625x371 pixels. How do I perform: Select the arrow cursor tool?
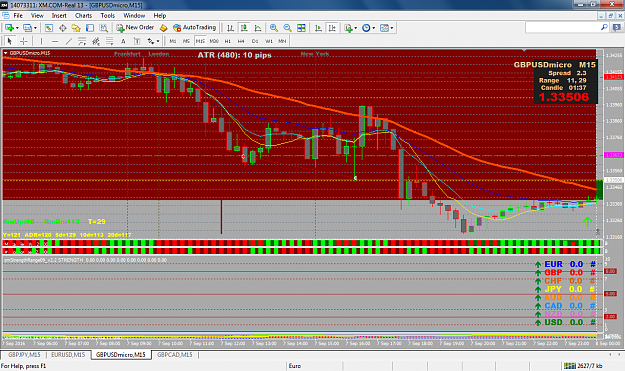click(x=10, y=41)
